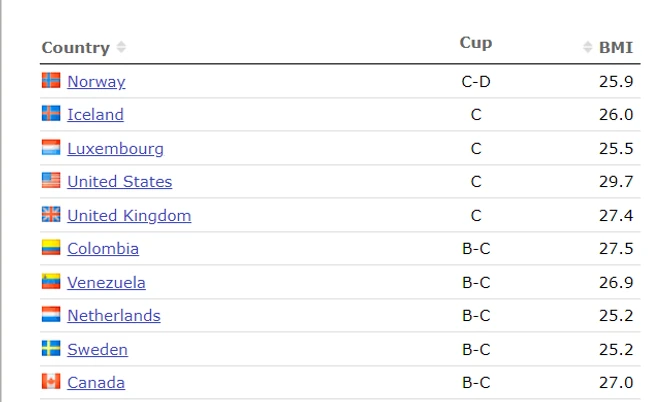The image size is (670, 402).
Task: Sort table by Country column arrows
Action: point(121,47)
